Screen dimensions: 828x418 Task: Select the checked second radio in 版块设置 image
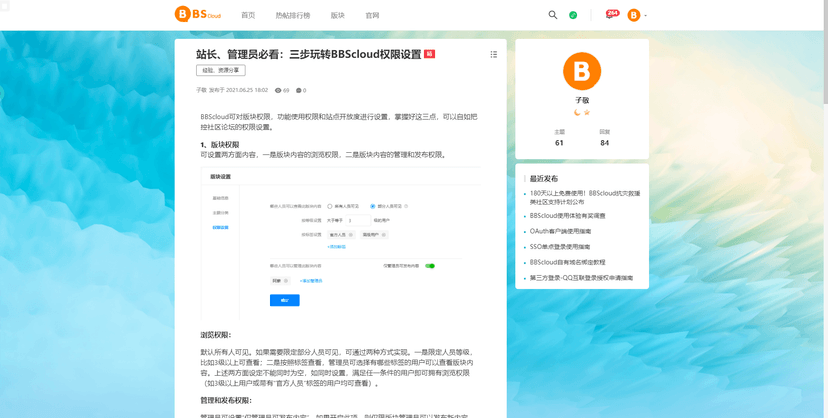[x=372, y=206]
